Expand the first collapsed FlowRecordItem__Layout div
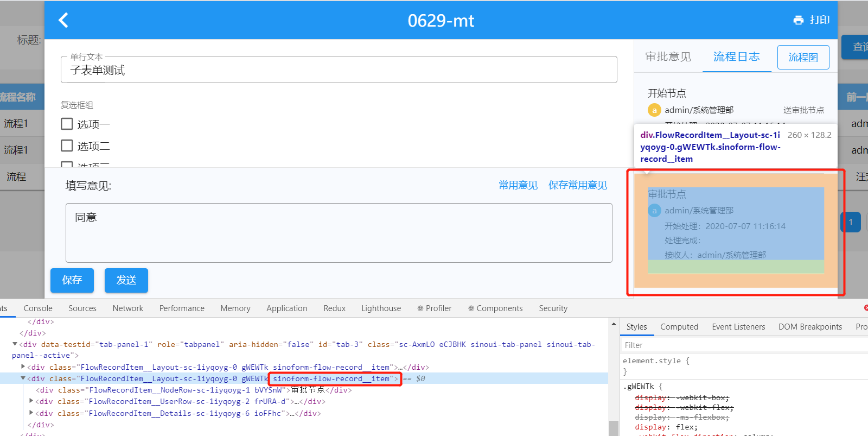 (23, 367)
